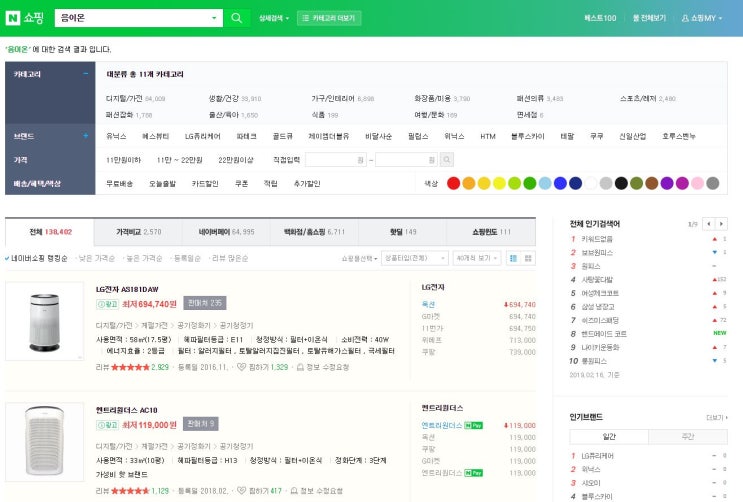Toggle the 무료배송 filter

point(119,183)
